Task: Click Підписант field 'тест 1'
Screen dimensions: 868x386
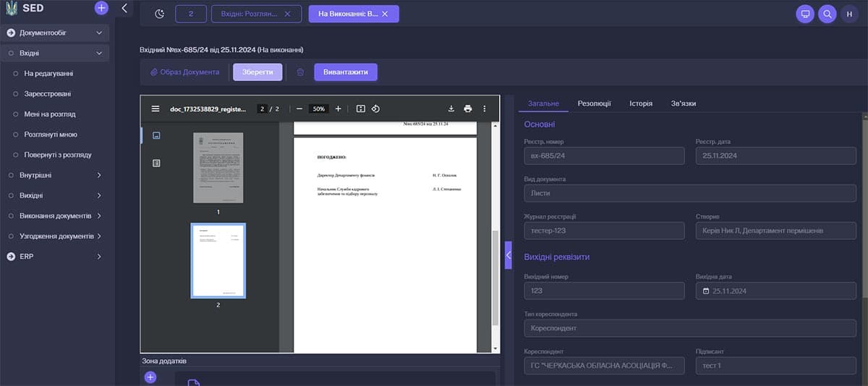Action: coord(776,365)
